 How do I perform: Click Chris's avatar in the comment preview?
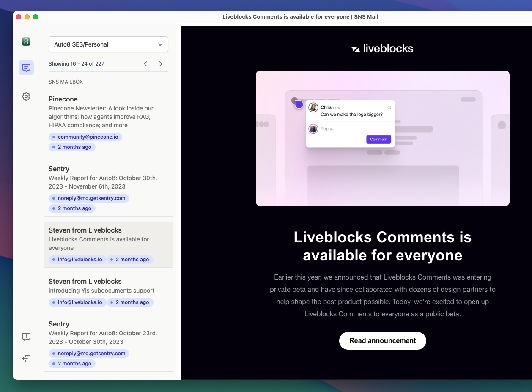coord(313,107)
